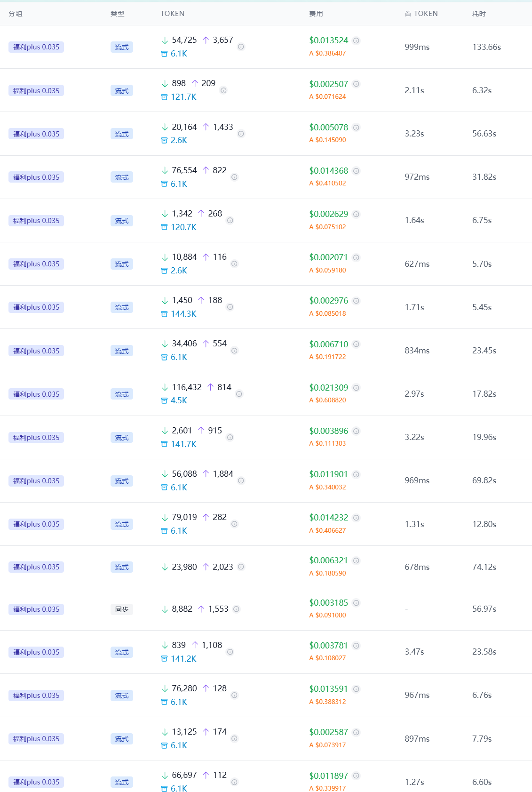
Task: Click 福利plus 0.035 tag in 6.32s row
Action: 36,90
